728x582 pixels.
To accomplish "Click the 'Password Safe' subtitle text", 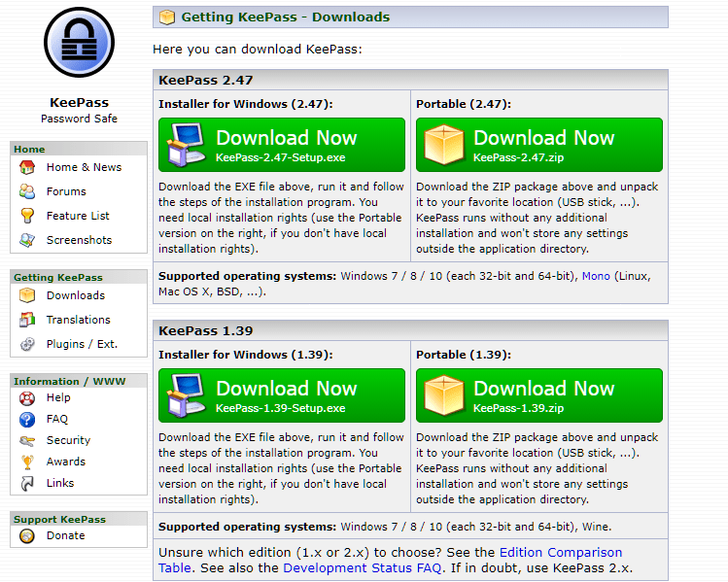I will 79,119.
